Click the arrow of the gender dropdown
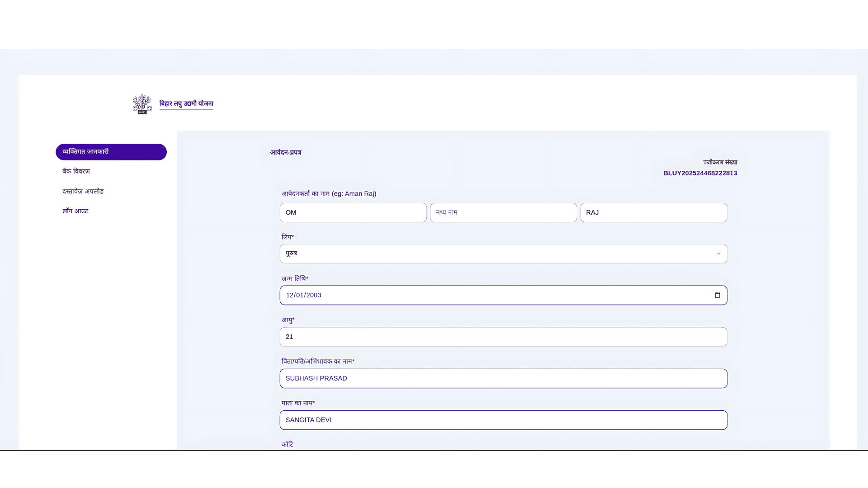 pos(718,253)
